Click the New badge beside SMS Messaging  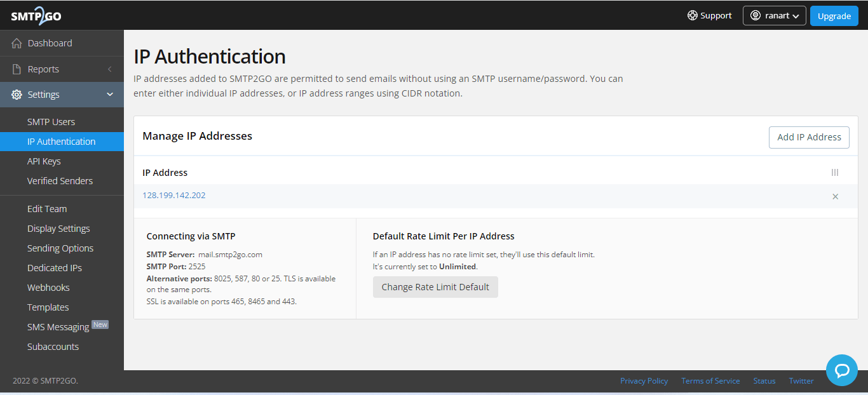click(100, 325)
